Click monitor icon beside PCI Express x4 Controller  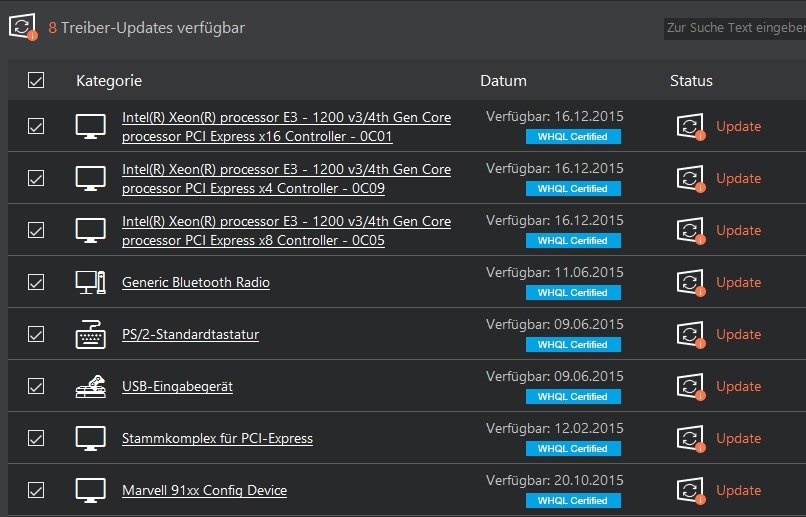(90, 178)
